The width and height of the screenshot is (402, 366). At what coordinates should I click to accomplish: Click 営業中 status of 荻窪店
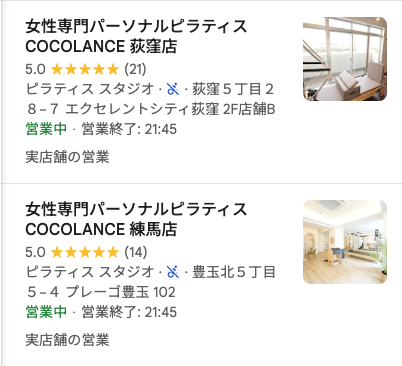(46, 129)
